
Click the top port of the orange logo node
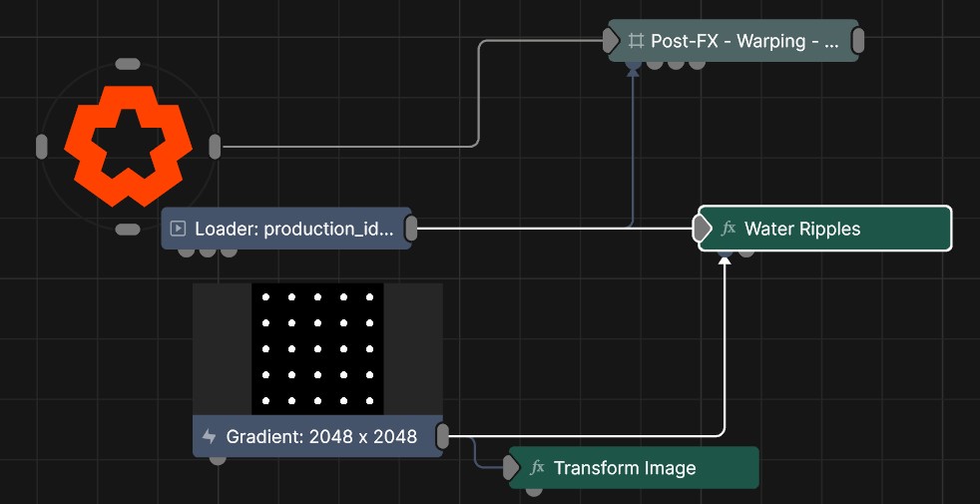point(128,64)
